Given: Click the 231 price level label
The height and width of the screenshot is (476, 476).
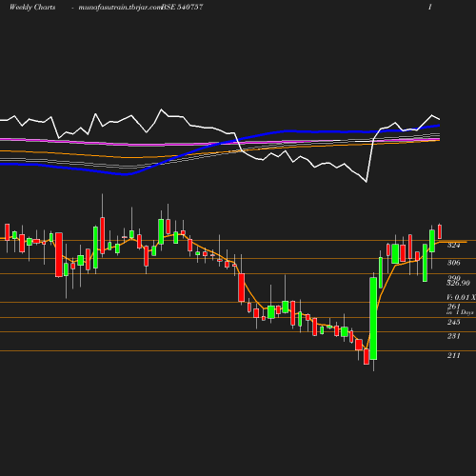Looking at the screenshot, I should click(453, 336).
